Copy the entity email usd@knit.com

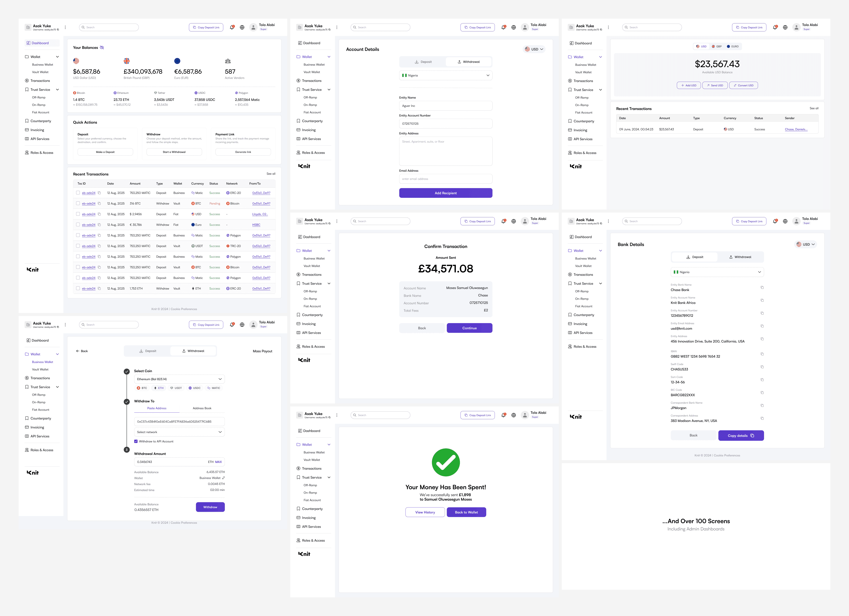pos(762,326)
